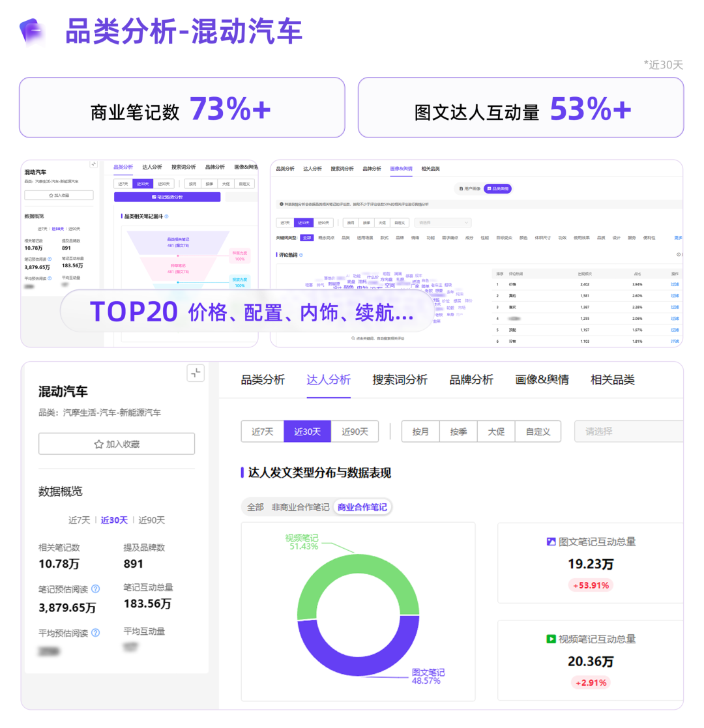Click the info icon beside 品类相关笔记漏斗
This screenshot has height=728, width=704.
167,216
